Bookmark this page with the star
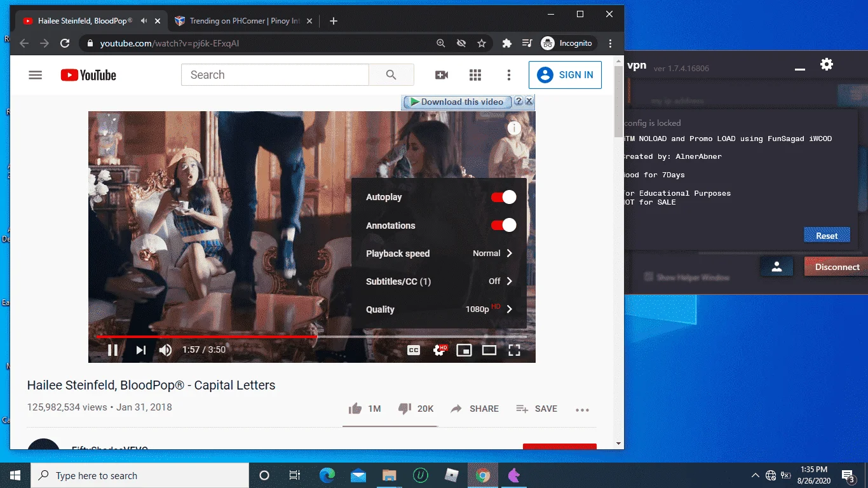The width and height of the screenshot is (868, 488). point(482,43)
